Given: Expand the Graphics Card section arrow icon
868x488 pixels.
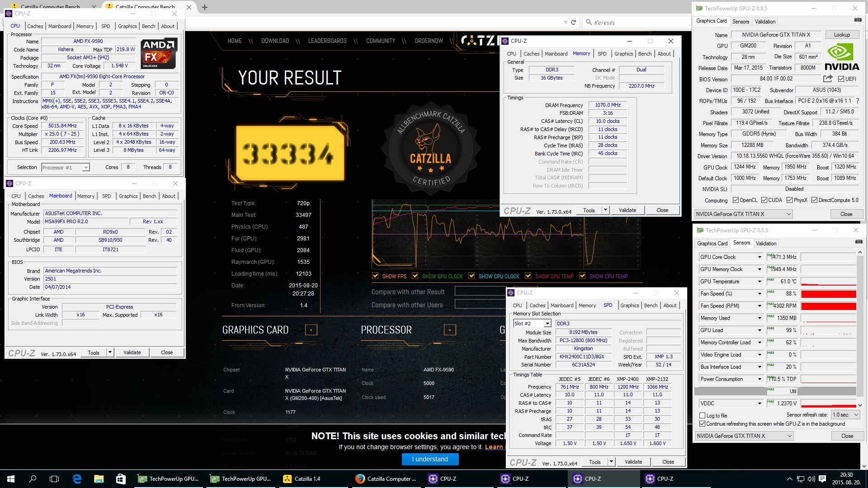Looking at the screenshot, I should 311,330.
